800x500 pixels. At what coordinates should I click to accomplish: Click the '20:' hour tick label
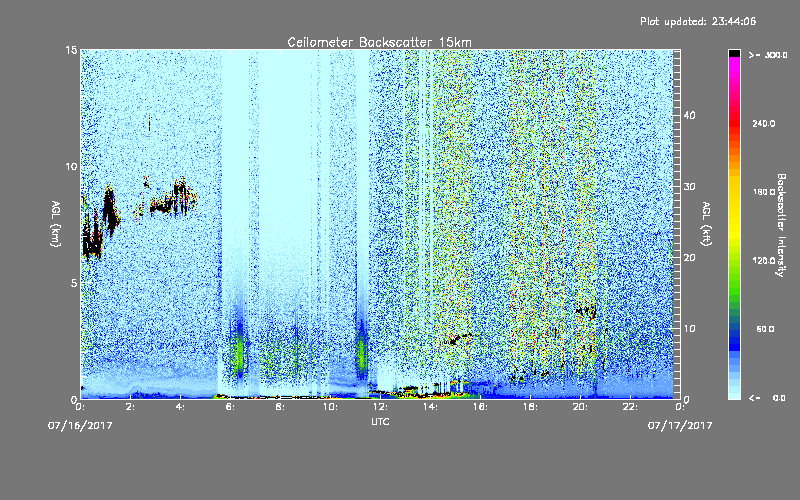[x=580, y=407]
